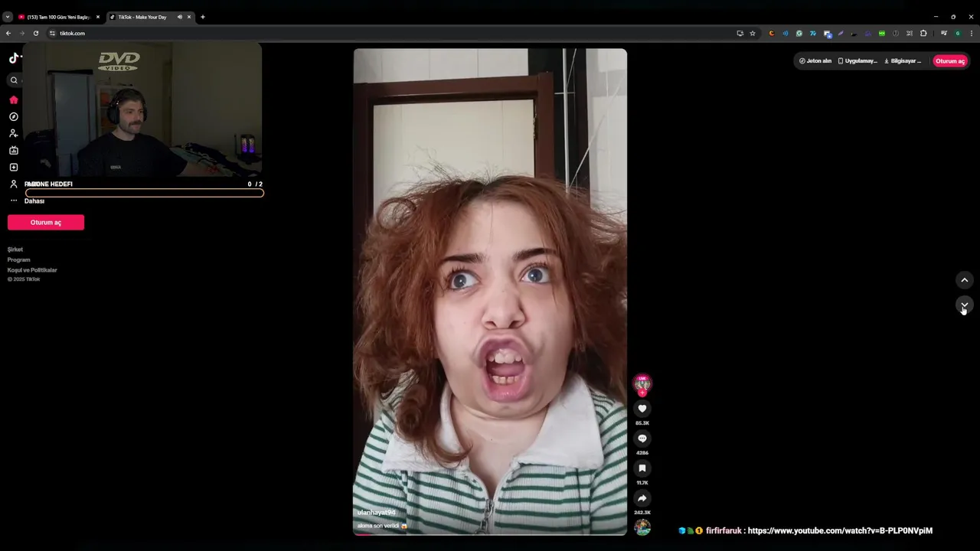Open the Explore compass icon in sidebar
The height and width of the screenshot is (551, 980).
point(14,117)
